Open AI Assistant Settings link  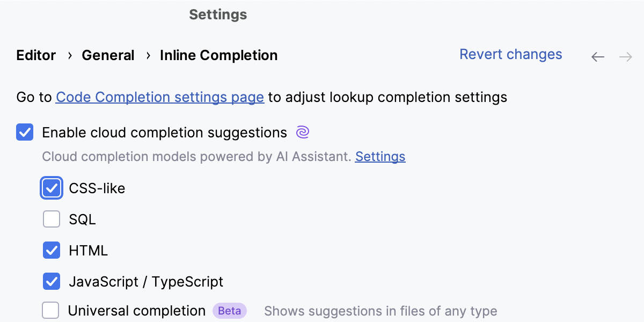(x=380, y=156)
